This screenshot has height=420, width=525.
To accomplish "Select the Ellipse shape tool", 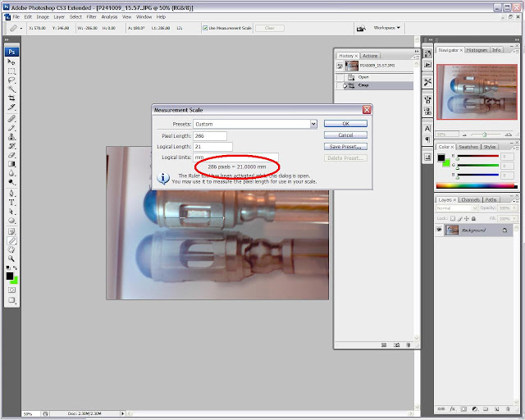I will pyautogui.click(x=11, y=221).
